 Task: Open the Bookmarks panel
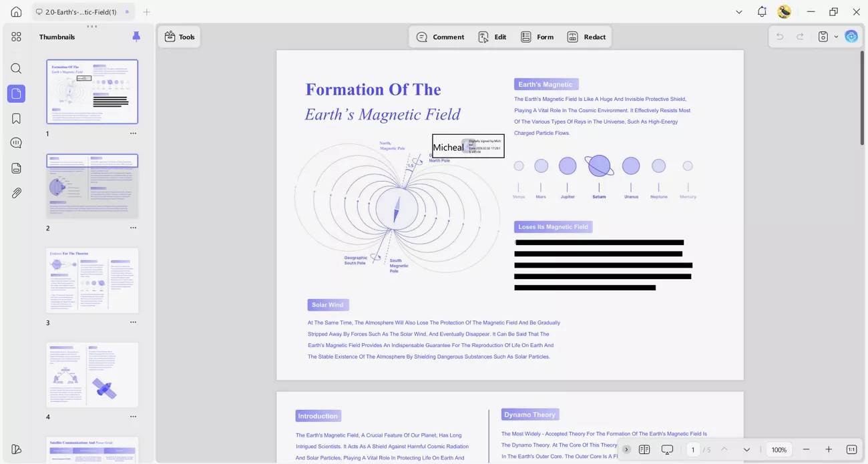click(x=16, y=118)
